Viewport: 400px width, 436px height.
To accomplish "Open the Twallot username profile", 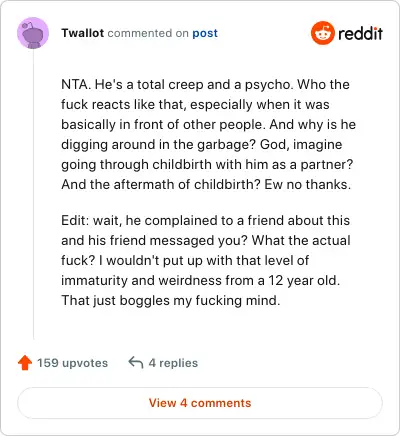I will click(83, 33).
